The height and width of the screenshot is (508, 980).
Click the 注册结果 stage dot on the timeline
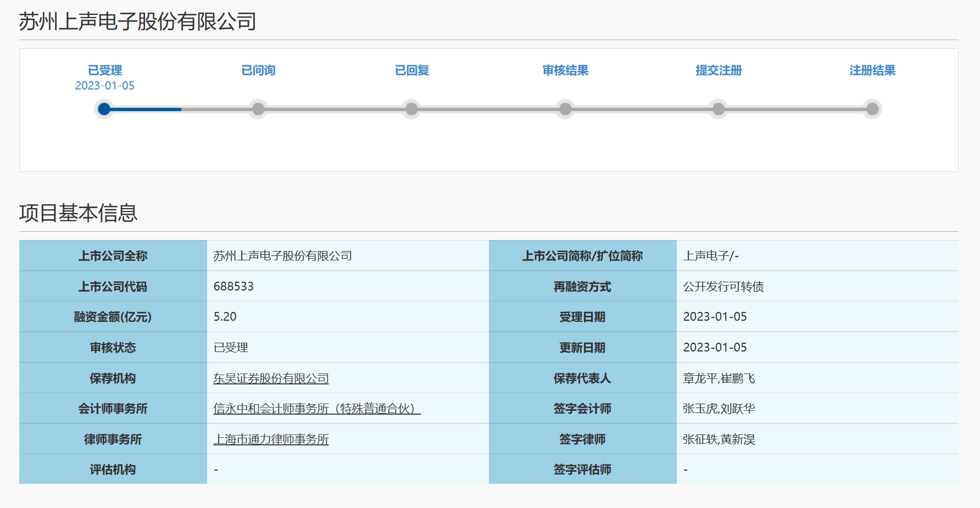(x=872, y=109)
